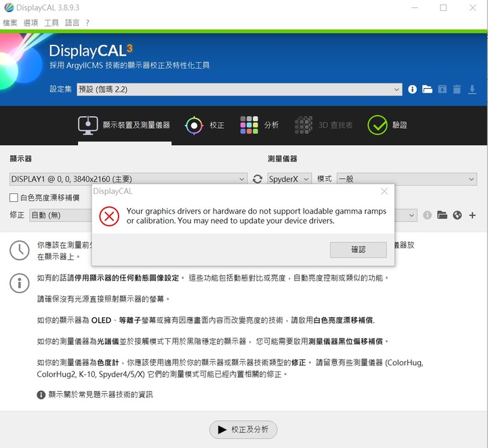Open the 語言 menu

tap(73, 23)
